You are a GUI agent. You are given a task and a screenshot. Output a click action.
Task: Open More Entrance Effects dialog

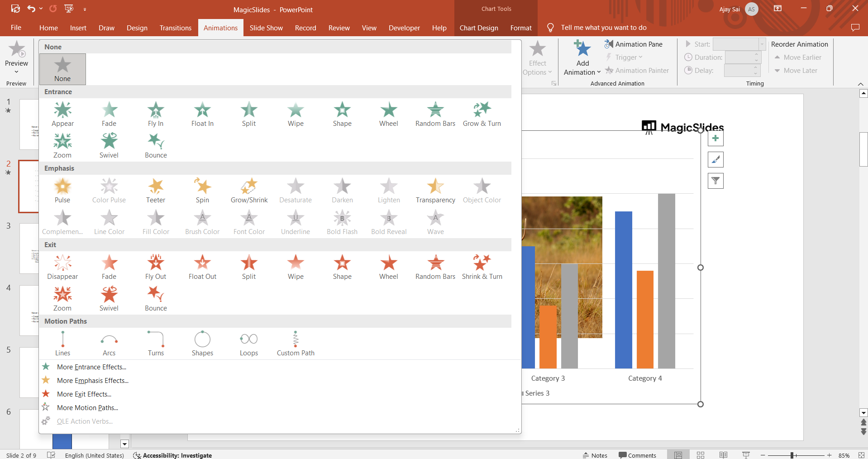click(91, 367)
